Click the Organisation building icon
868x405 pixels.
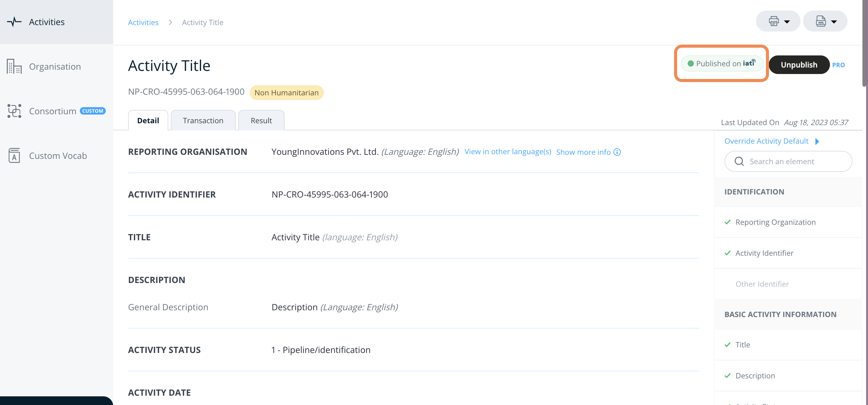[x=14, y=67]
